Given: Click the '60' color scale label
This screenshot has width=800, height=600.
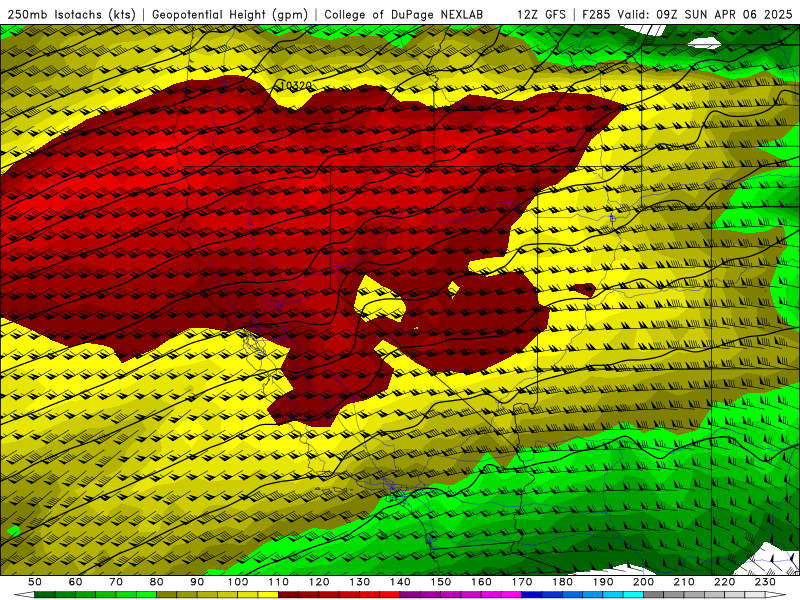Looking at the screenshot, I should (76, 582).
